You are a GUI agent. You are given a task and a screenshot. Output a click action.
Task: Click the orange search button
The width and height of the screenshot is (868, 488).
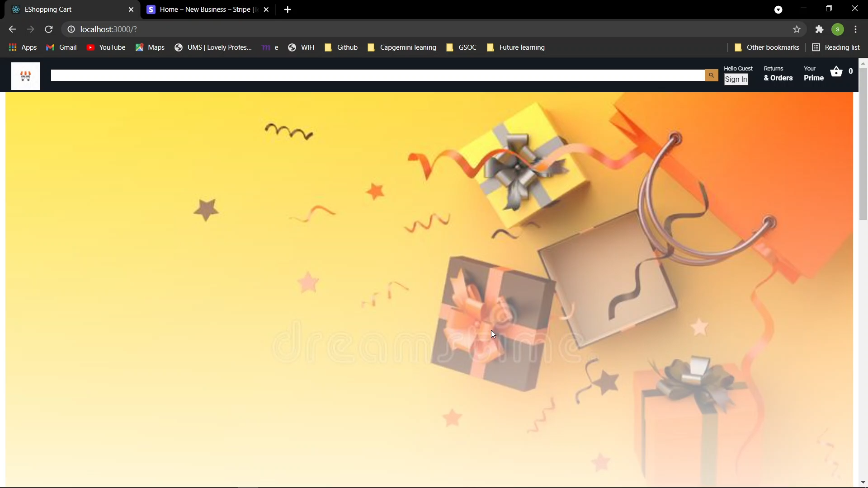711,75
